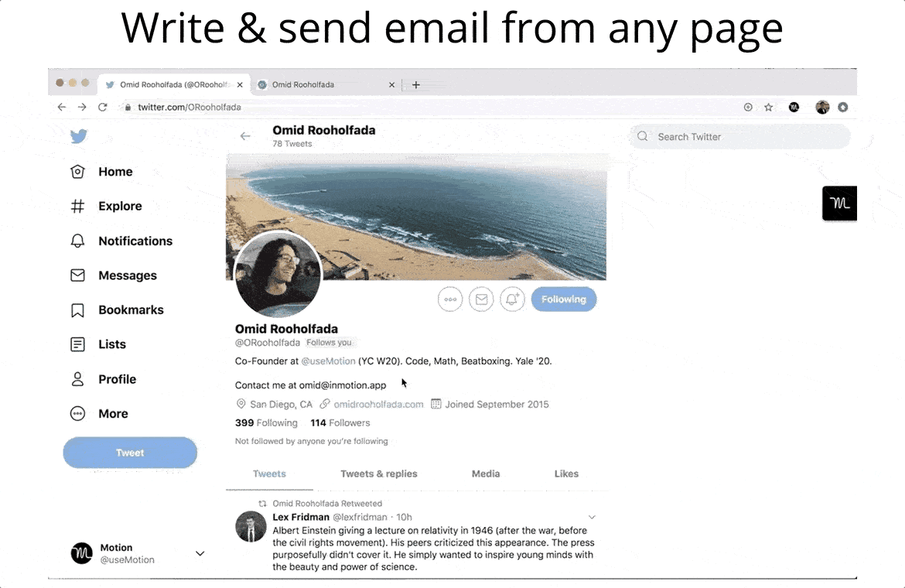This screenshot has width=905, height=588.
Task: Toggle the Following button
Action: point(564,299)
